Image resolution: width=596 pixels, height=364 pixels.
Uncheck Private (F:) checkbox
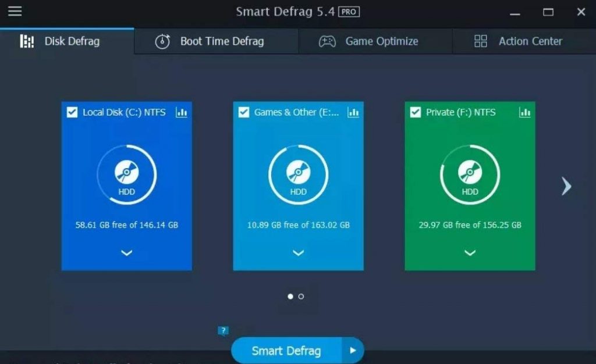point(416,112)
